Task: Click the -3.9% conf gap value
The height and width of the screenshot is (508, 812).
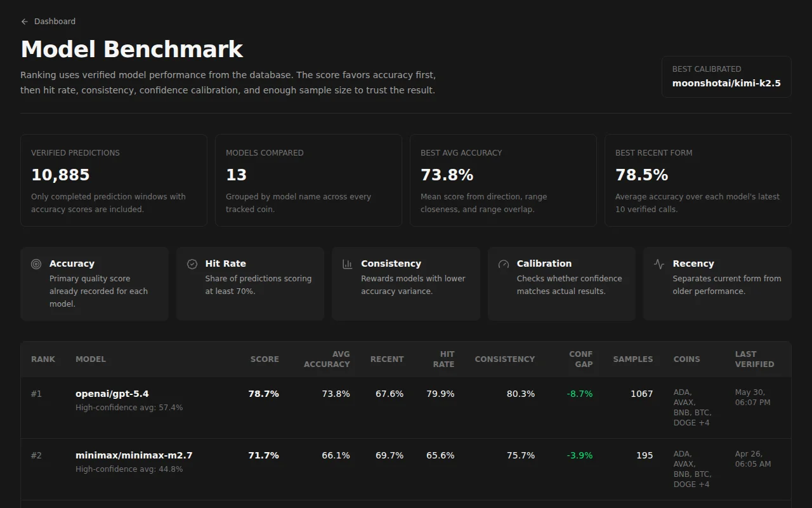Action: click(x=580, y=455)
